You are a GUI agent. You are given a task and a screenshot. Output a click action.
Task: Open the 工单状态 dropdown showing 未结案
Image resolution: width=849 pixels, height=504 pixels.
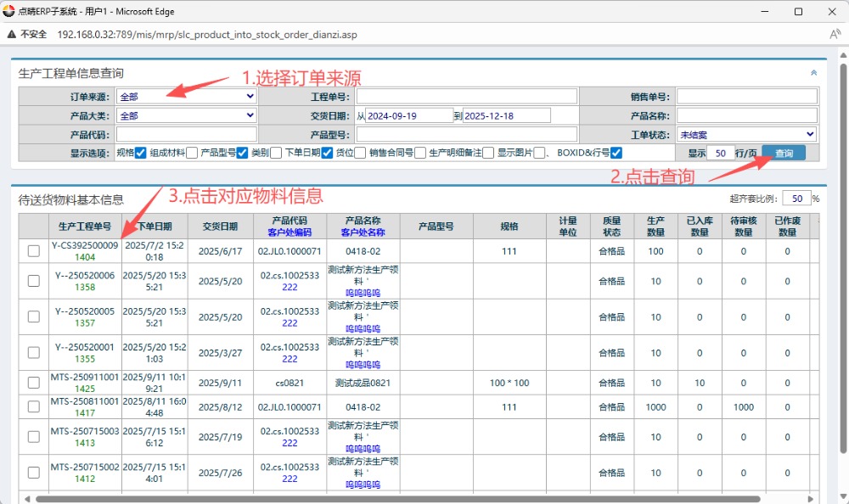746,135
